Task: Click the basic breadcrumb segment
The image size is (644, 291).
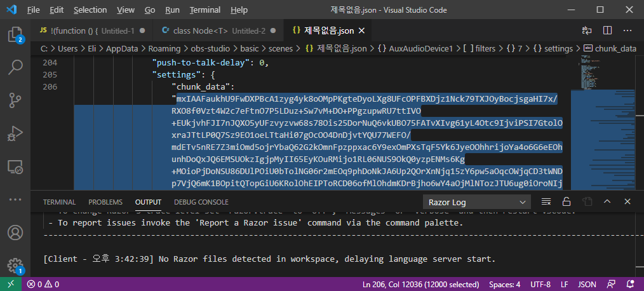Action: click(x=250, y=48)
